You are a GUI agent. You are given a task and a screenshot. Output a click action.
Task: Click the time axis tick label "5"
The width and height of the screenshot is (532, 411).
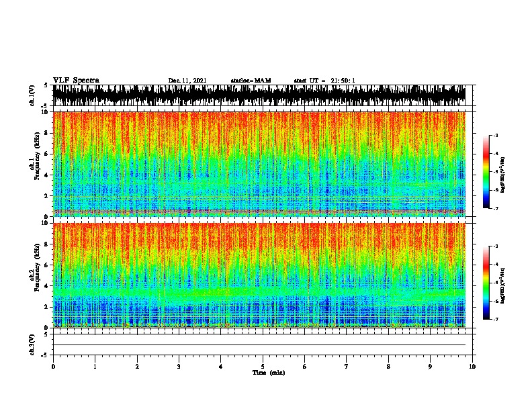pos(263,366)
